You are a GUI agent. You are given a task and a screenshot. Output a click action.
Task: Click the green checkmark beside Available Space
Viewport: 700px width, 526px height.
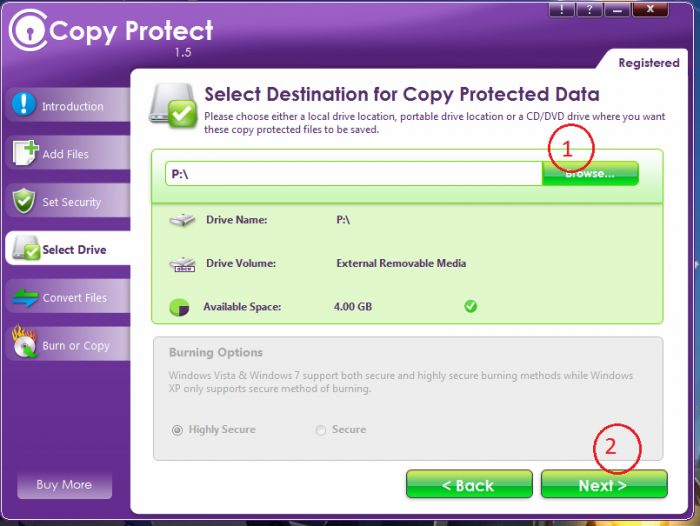coord(471,306)
